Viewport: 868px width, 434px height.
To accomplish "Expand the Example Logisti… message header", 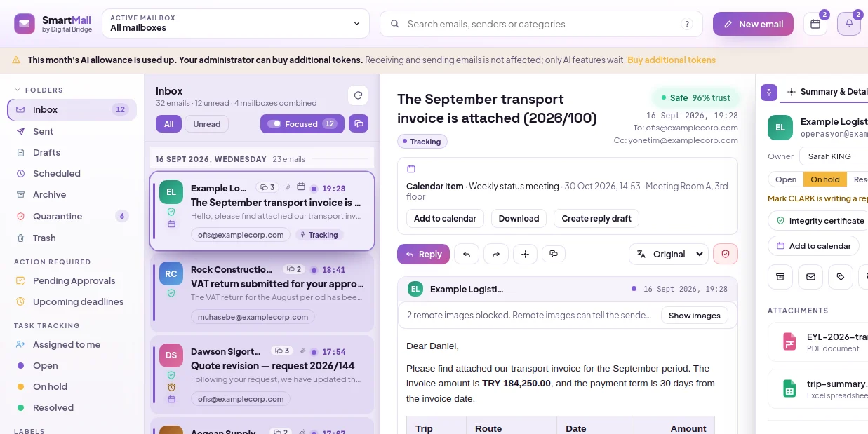I will 567,289.
